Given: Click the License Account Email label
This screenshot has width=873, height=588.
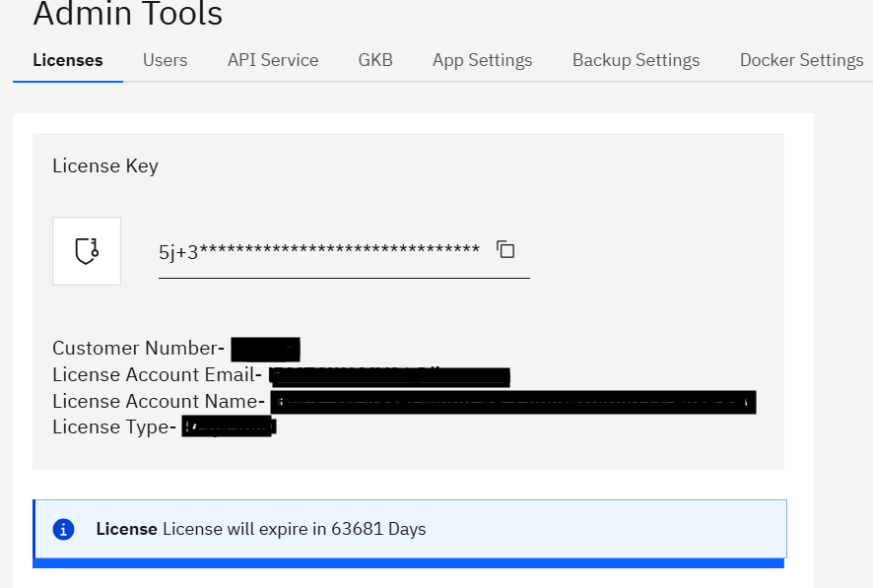Looking at the screenshot, I should [x=158, y=374].
